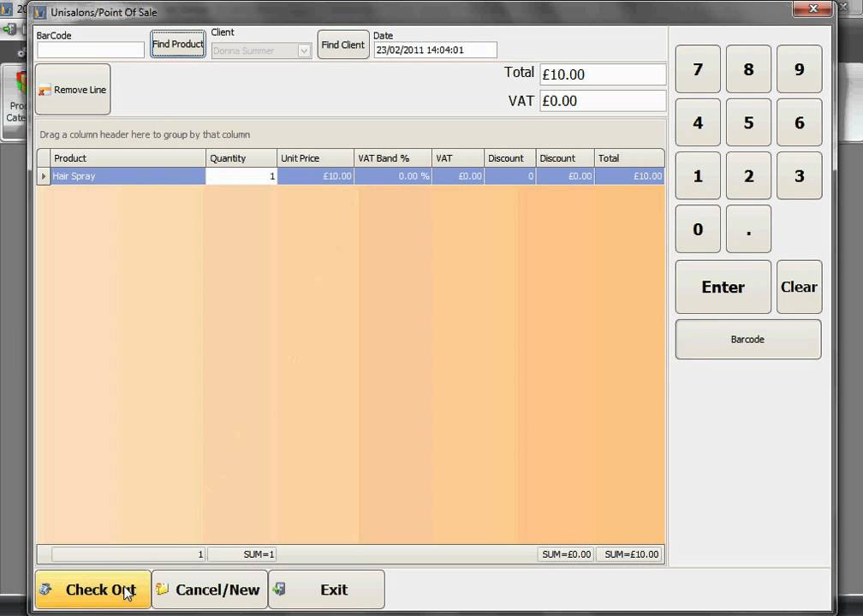The image size is (863, 616).
Task: Tap keypad digit 0
Action: pyautogui.click(x=698, y=229)
